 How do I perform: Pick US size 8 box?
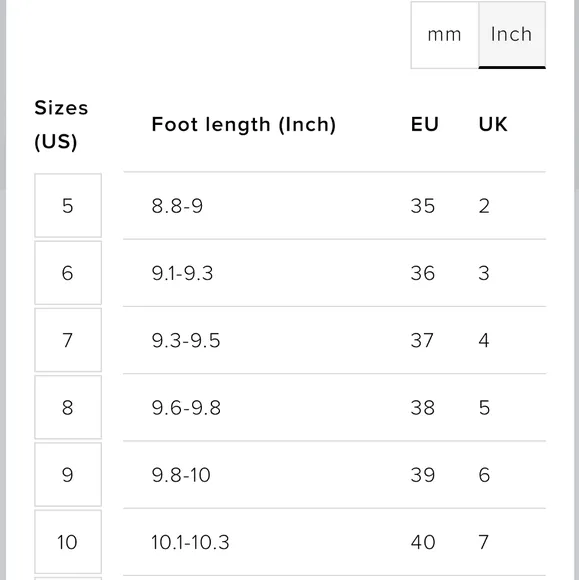pos(68,407)
